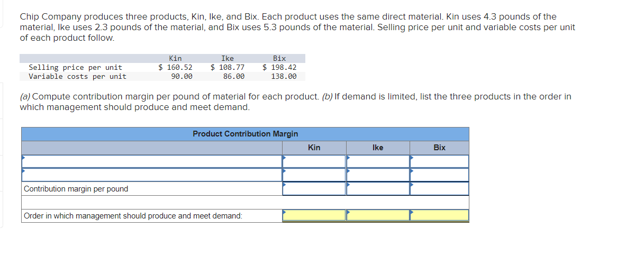Viewport: 644px width, 255px height.
Task: Select the Contribution margin per pound label
Action: coord(76,189)
